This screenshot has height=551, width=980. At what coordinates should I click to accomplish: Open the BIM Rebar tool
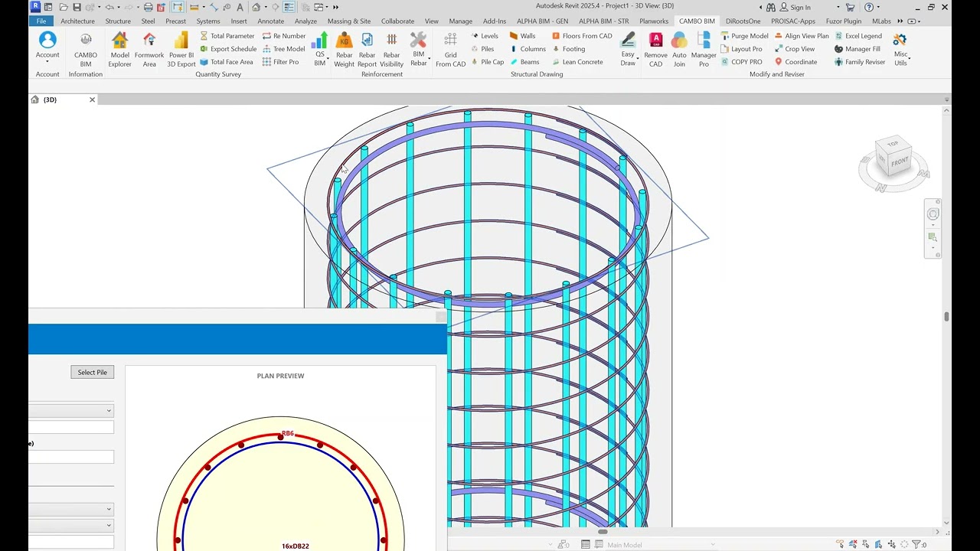[418, 50]
